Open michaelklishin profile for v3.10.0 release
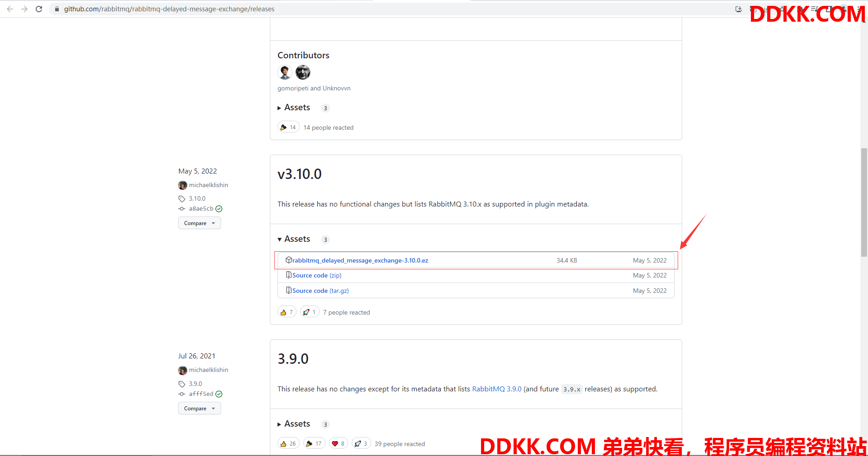Image resolution: width=868 pixels, height=456 pixels. tap(208, 185)
